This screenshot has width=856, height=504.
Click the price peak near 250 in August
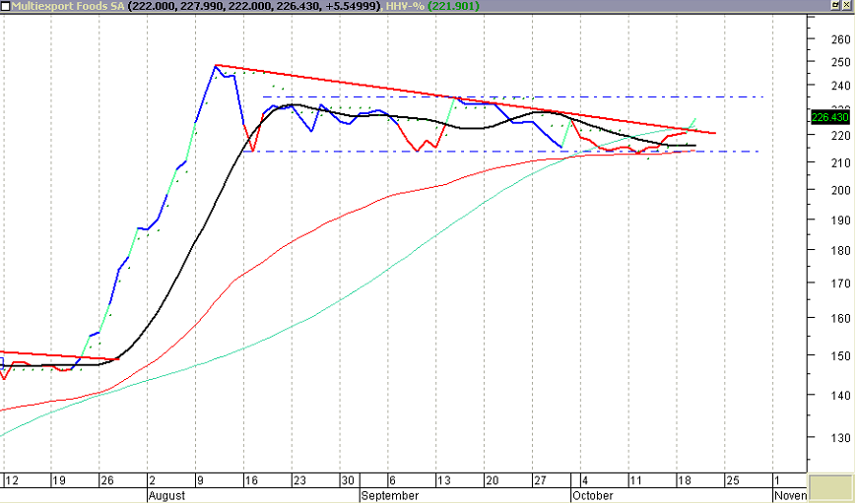(x=216, y=65)
